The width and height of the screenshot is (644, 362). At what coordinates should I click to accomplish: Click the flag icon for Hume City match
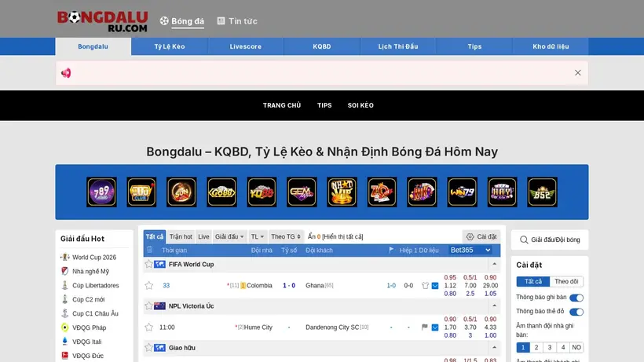(x=425, y=327)
